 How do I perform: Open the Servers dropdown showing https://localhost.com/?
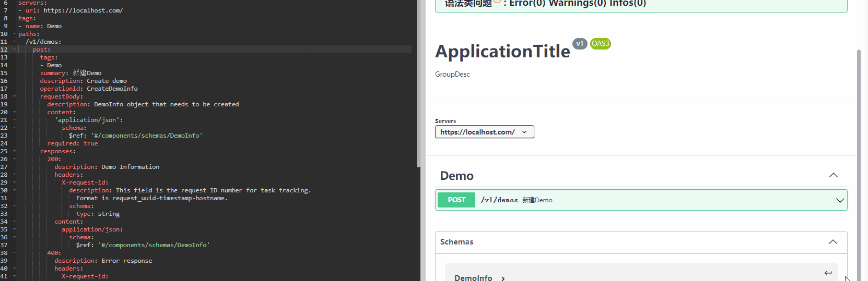pos(484,132)
